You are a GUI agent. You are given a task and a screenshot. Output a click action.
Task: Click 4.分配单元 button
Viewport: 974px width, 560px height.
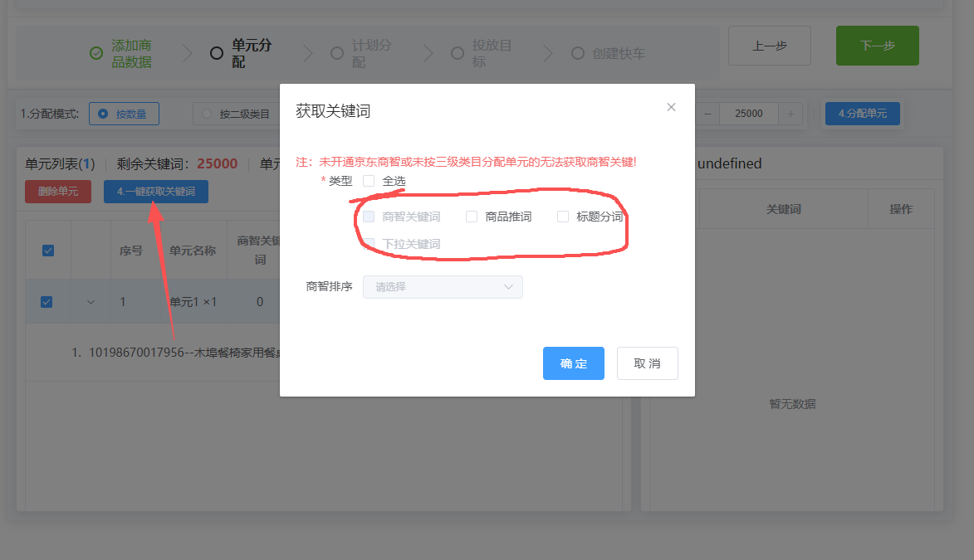pyautogui.click(x=862, y=114)
